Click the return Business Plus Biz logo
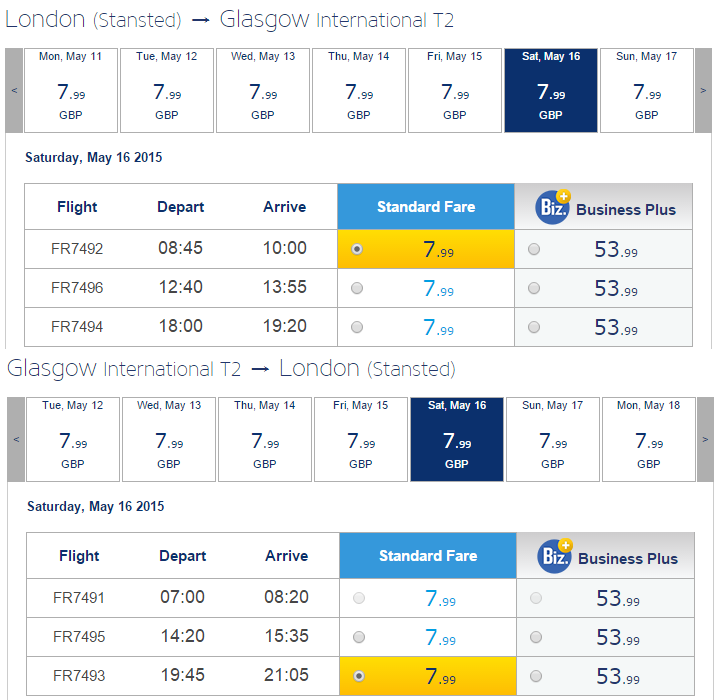 pyautogui.click(x=555, y=556)
